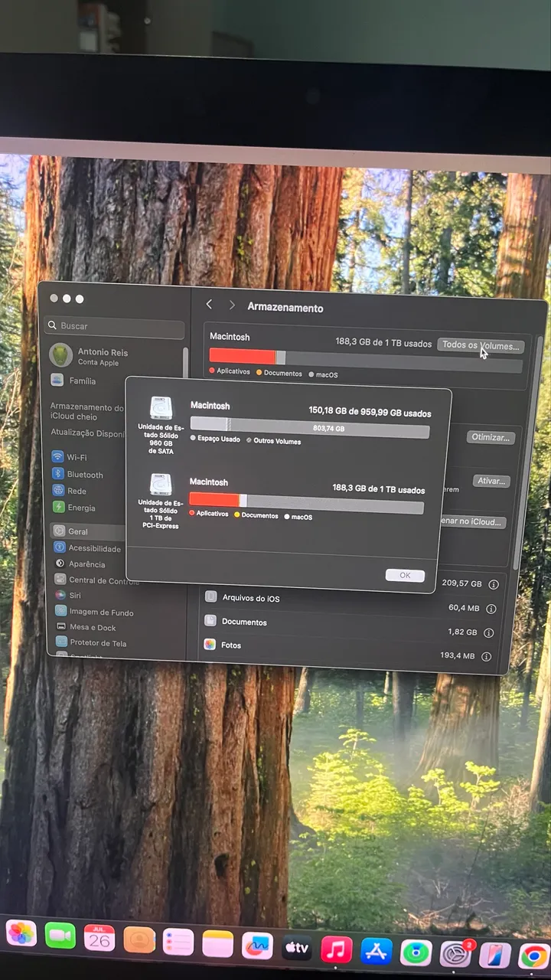The image size is (551, 980).
Task: Click the '803,74 GB' free space label
Action: 329,429
